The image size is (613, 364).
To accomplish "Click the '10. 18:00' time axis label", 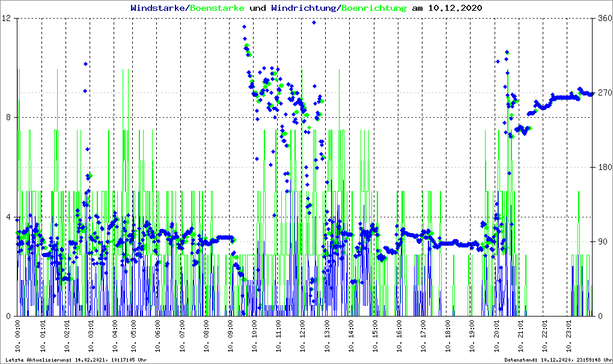I will pyautogui.click(x=448, y=335).
